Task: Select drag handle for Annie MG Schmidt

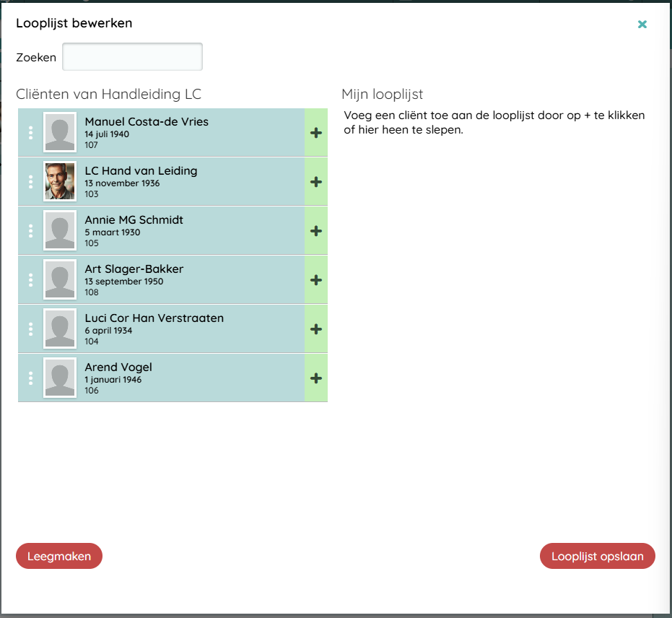Action: [30, 231]
